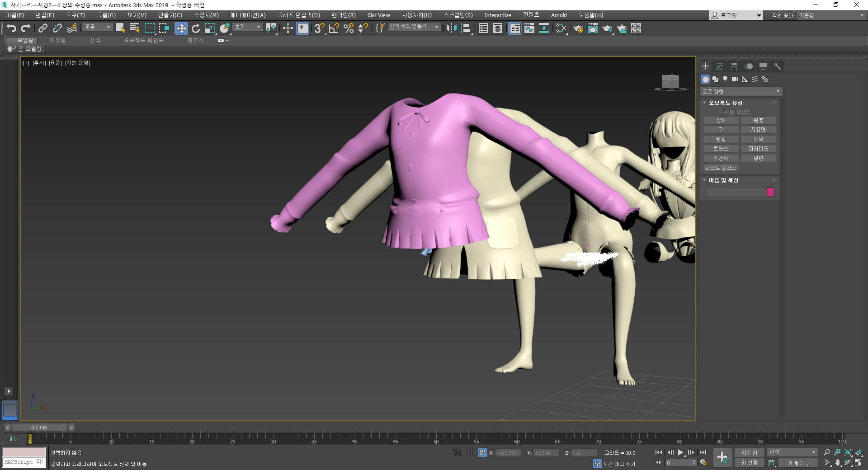Enable Auto Key (자동 키) mode

coord(749,452)
